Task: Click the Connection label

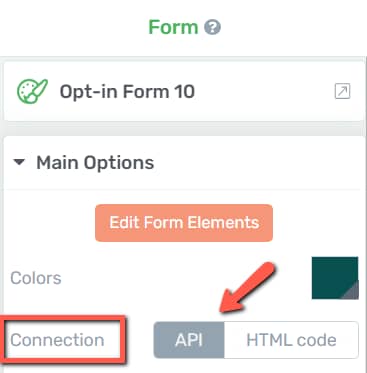Action: (57, 340)
